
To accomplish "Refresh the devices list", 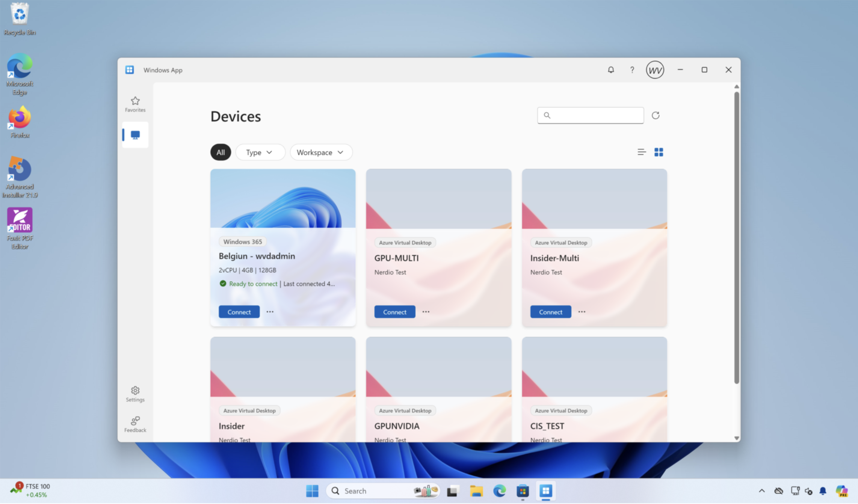I will pyautogui.click(x=656, y=115).
